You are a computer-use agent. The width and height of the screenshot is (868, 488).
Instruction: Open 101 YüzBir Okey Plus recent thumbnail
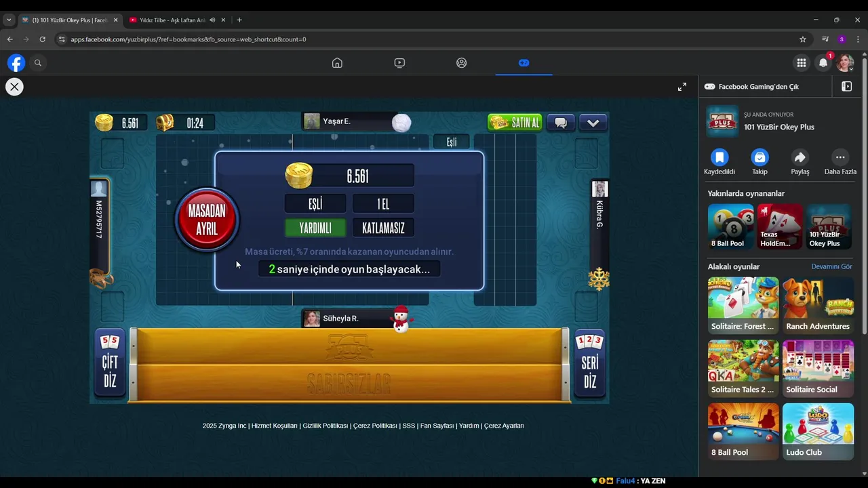pos(829,226)
